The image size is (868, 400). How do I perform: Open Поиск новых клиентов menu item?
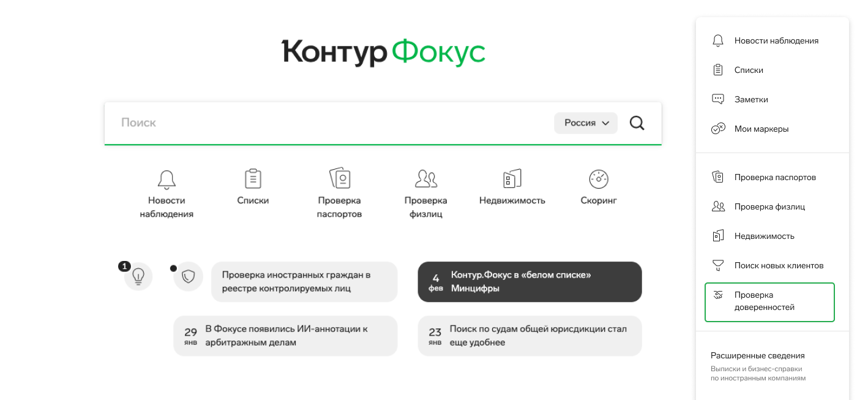[x=778, y=266]
